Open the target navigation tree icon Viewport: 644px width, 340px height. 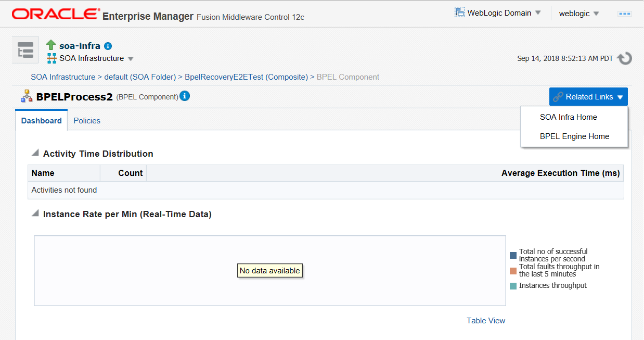tap(25, 49)
